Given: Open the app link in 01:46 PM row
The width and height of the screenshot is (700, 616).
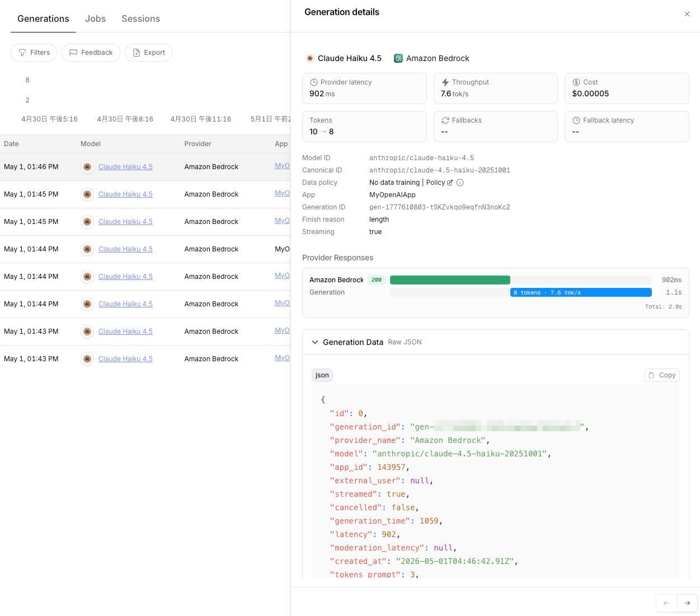Looking at the screenshot, I should click(282, 166).
